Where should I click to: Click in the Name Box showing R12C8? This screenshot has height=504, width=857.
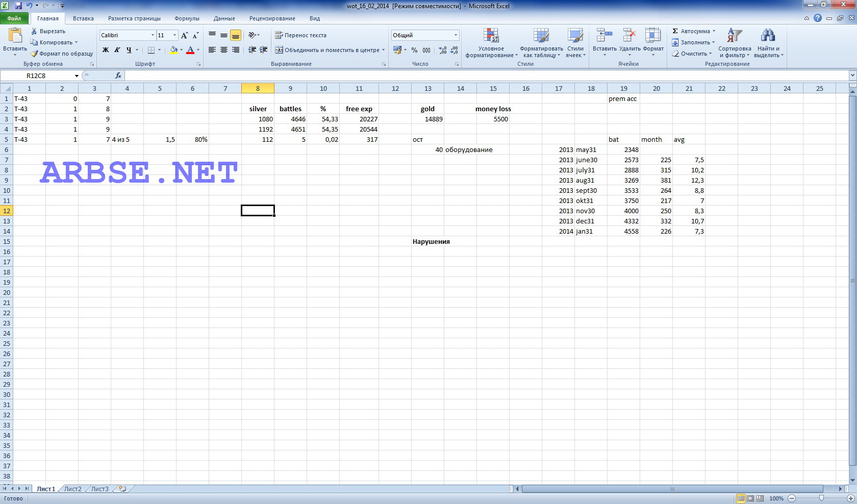click(37, 75)
